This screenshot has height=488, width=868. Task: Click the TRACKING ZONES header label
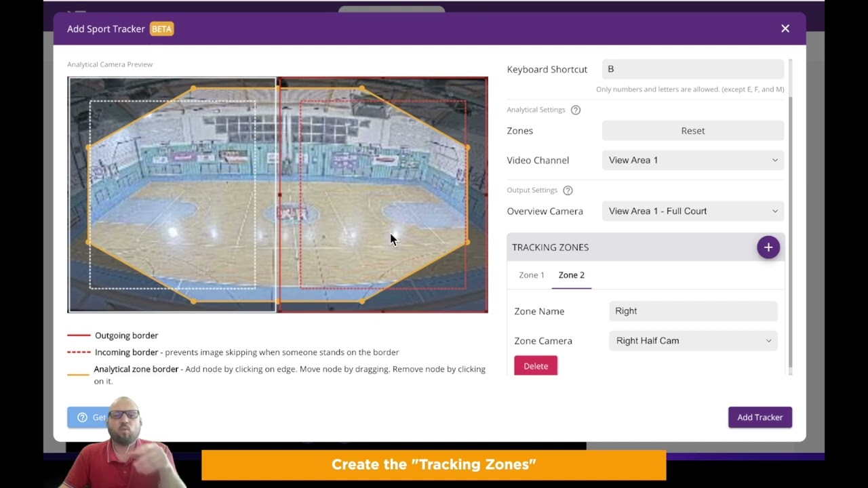tap(551, 247)
